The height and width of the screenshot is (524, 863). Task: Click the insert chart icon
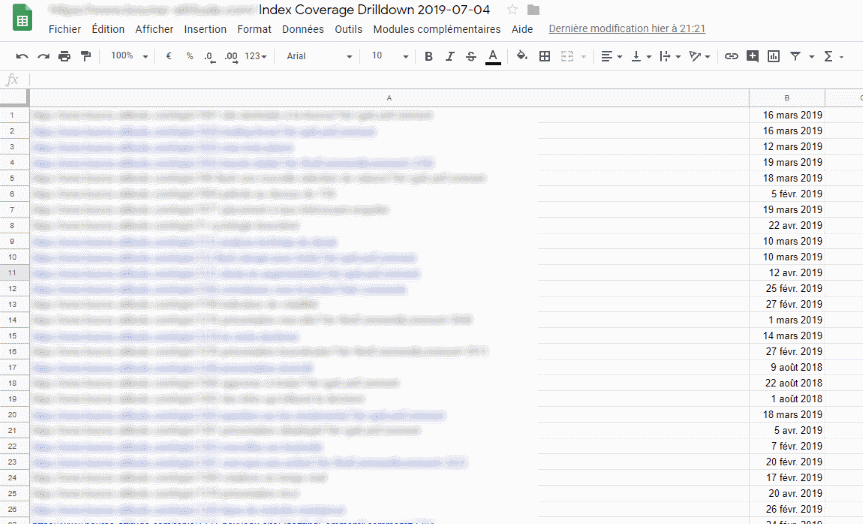coord(773,57)
